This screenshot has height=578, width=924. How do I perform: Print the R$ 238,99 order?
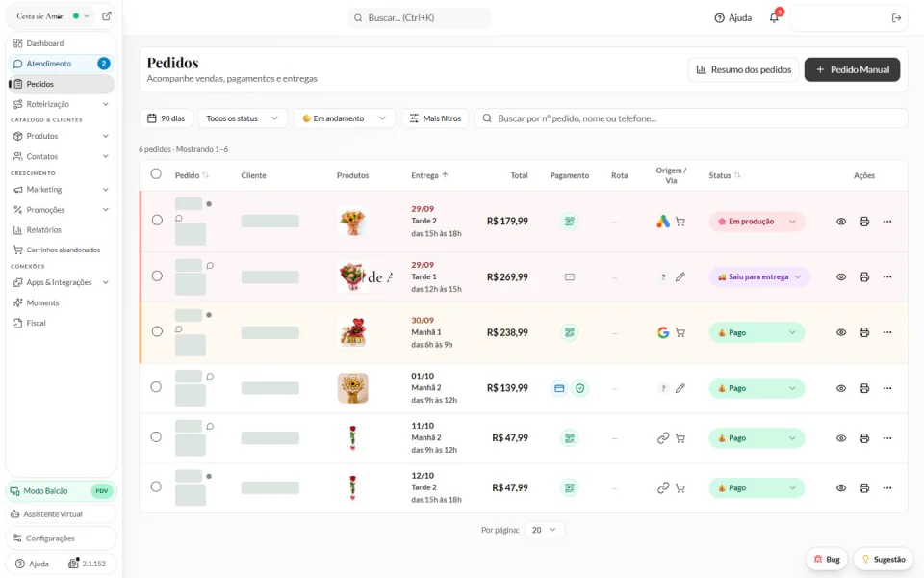tap(864, 332)
